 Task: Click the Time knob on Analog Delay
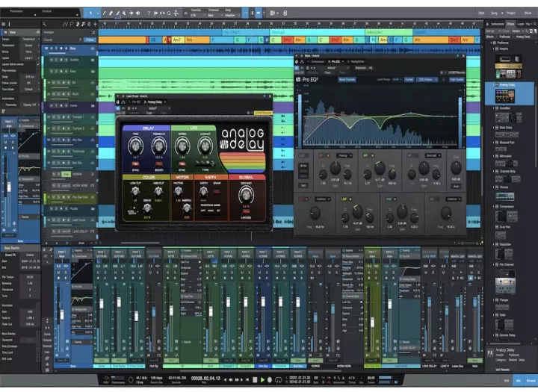point(135,146)
